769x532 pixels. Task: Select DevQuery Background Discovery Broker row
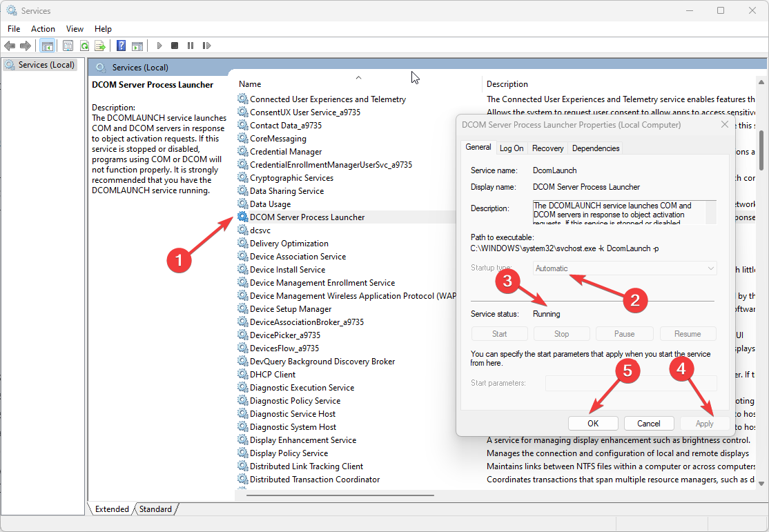(x=322, y=362)
